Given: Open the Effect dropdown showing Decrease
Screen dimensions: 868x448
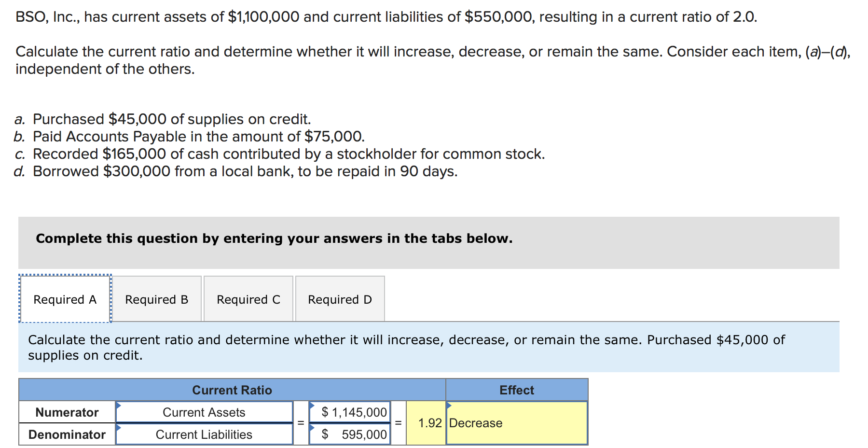Looking at the screenshot, I should [516, 423].
